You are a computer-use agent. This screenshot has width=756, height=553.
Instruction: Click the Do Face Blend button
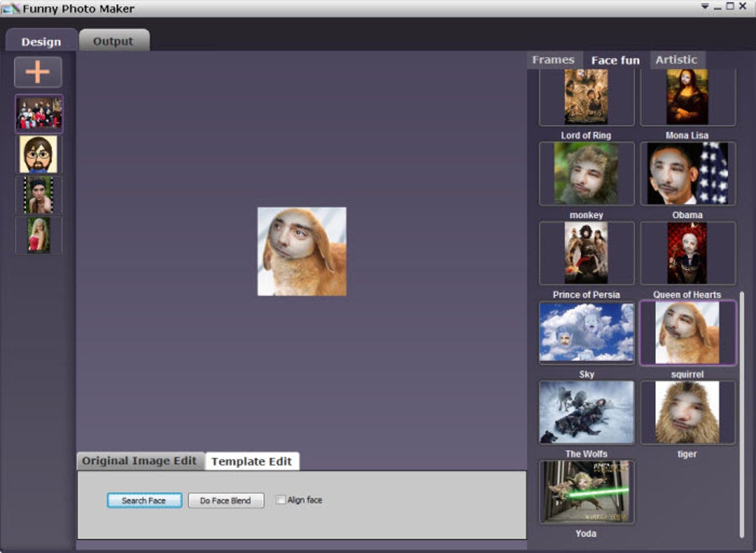(x=225, y=500)
